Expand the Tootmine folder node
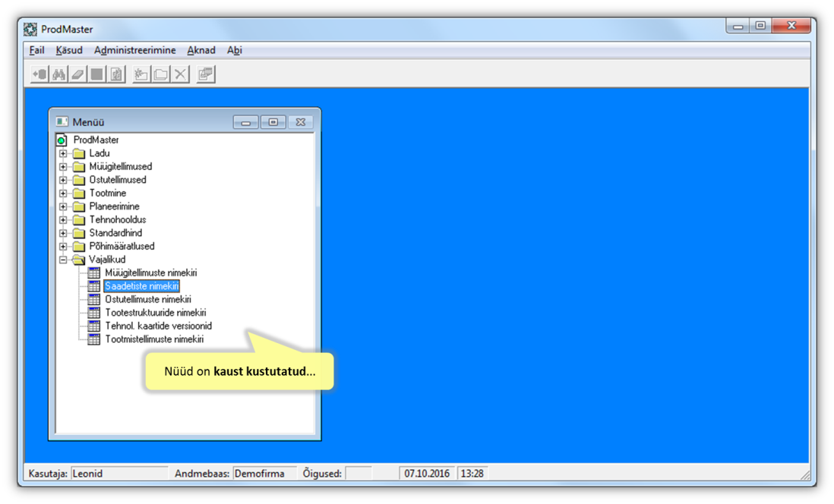The image size is (834, 504). click(63, 194)
